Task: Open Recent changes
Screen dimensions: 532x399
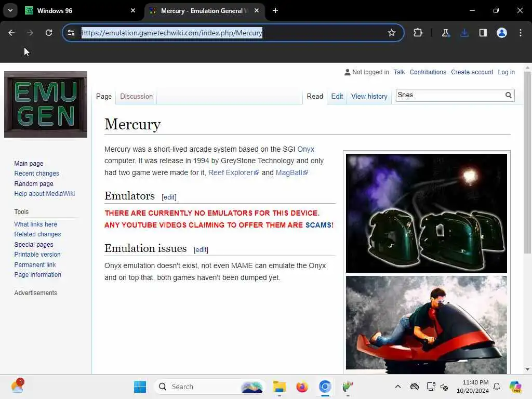Action: (x=37, y=174)
